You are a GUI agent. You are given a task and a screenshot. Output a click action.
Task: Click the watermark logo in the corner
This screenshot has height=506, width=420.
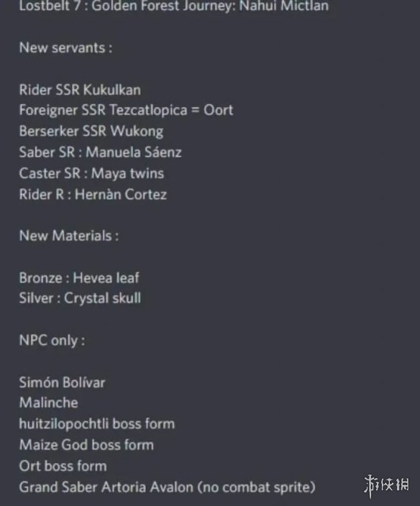coord(386,486)
